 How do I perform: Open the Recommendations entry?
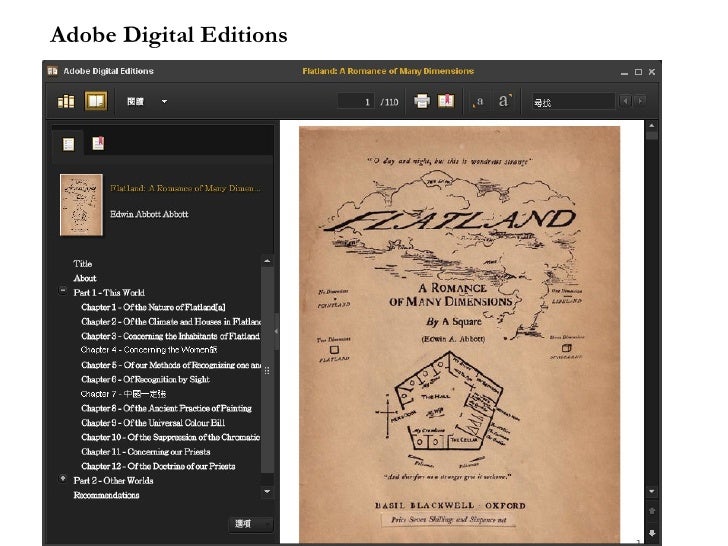pyautogui.click(x=106, y=495)
